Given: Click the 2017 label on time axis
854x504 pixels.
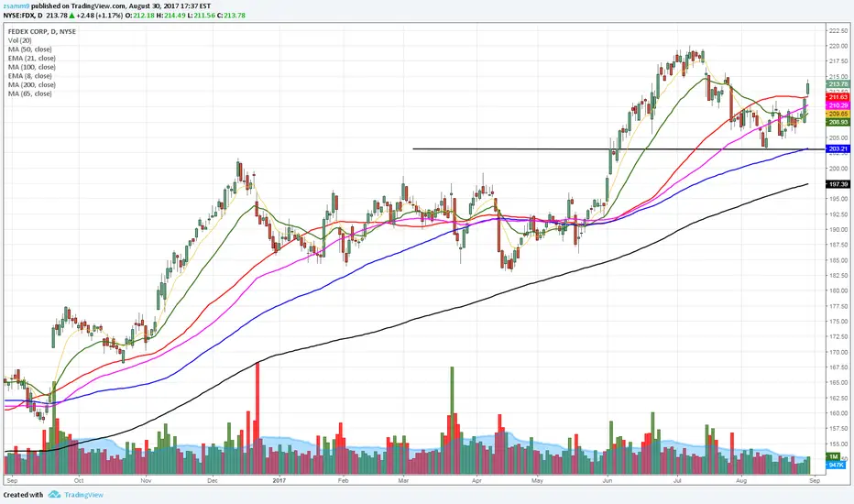Looking at the screenshot, I should pyautogui.click(x=279, y=480).
